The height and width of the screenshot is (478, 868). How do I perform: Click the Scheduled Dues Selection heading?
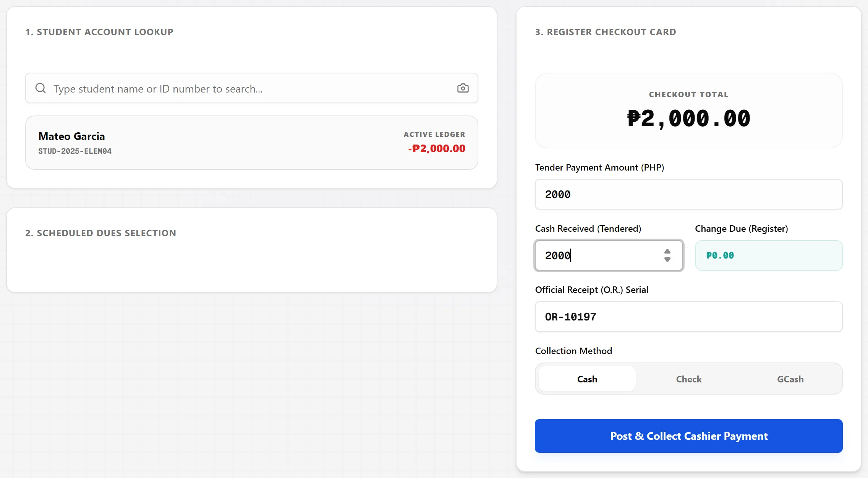coord(100,233)
